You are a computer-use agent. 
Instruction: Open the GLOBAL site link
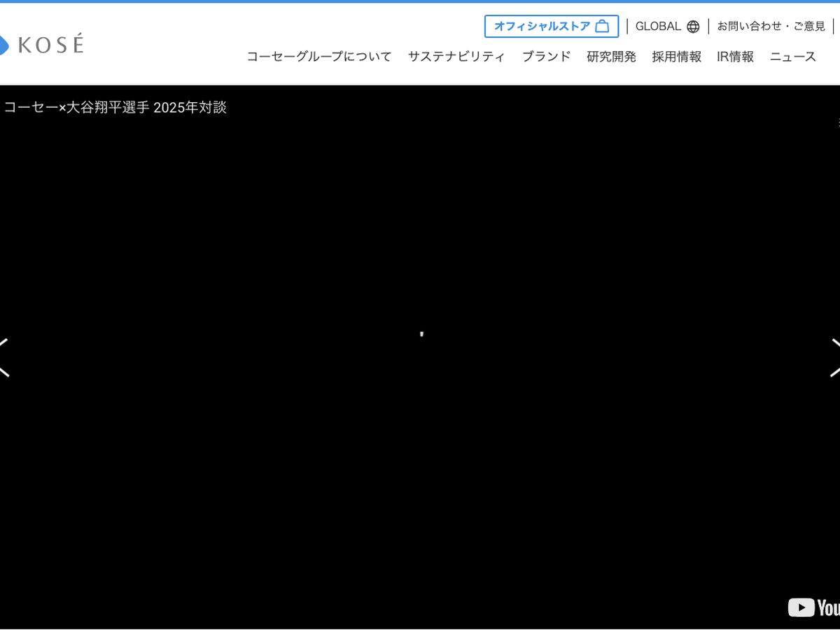(658, 27)
